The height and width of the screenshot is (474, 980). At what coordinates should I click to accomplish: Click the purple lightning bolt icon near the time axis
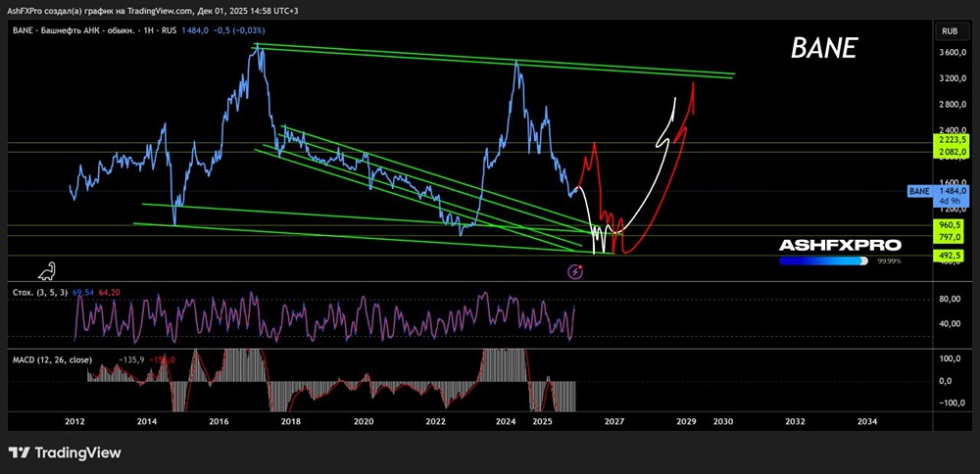click(575, 271)
